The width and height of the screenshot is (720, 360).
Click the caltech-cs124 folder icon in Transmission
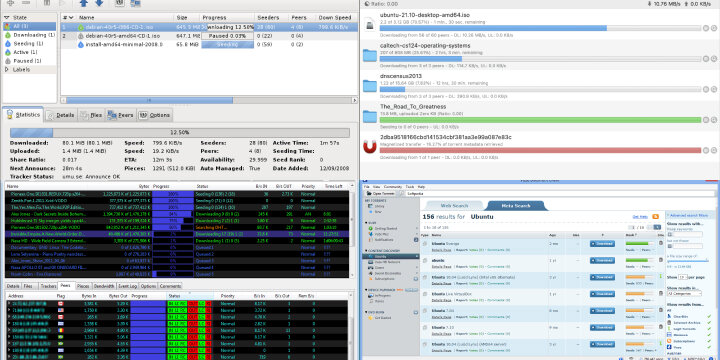point(370,55)
